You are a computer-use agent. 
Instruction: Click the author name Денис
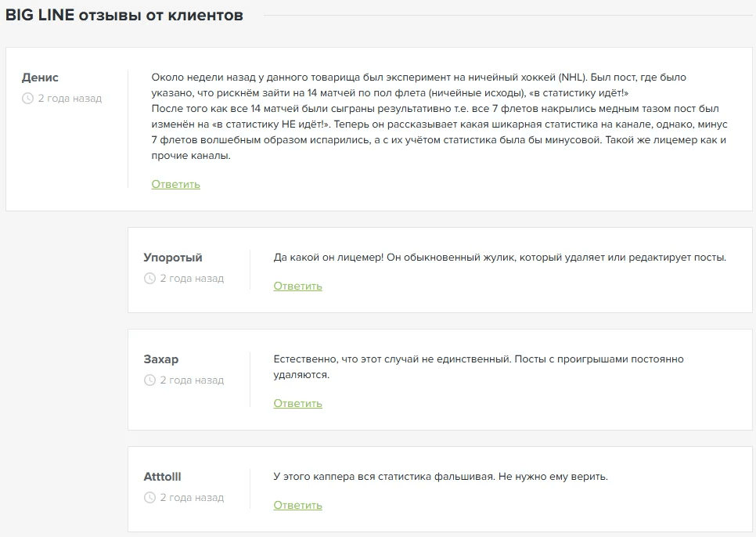pos(40,77)
